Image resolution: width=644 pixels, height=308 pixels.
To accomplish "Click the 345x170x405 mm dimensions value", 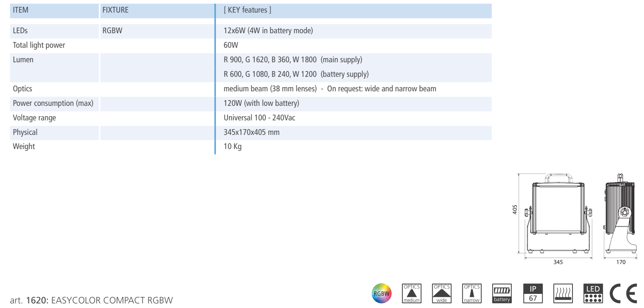I will [x=251, y=133].
